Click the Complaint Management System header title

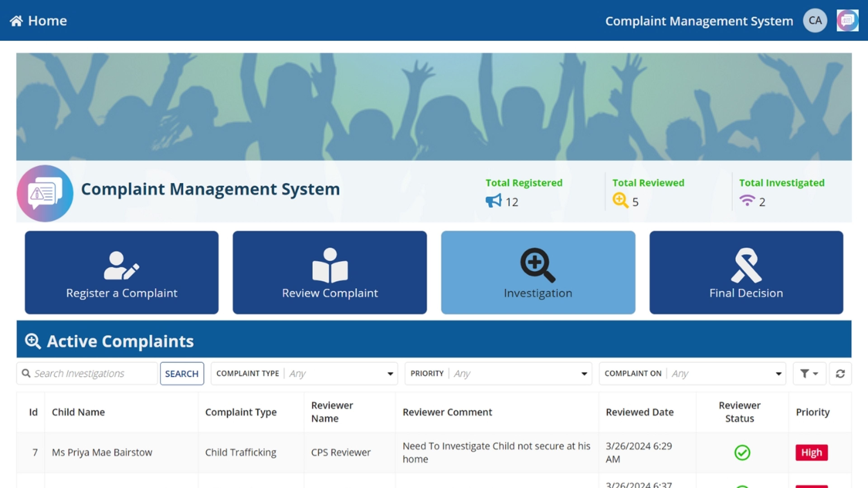click(x=699, y=21)
